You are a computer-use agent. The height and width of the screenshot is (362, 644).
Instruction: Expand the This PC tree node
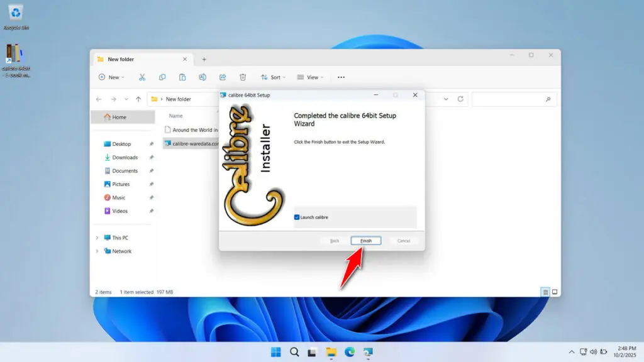pyautogui.click(x=97, y=238)
